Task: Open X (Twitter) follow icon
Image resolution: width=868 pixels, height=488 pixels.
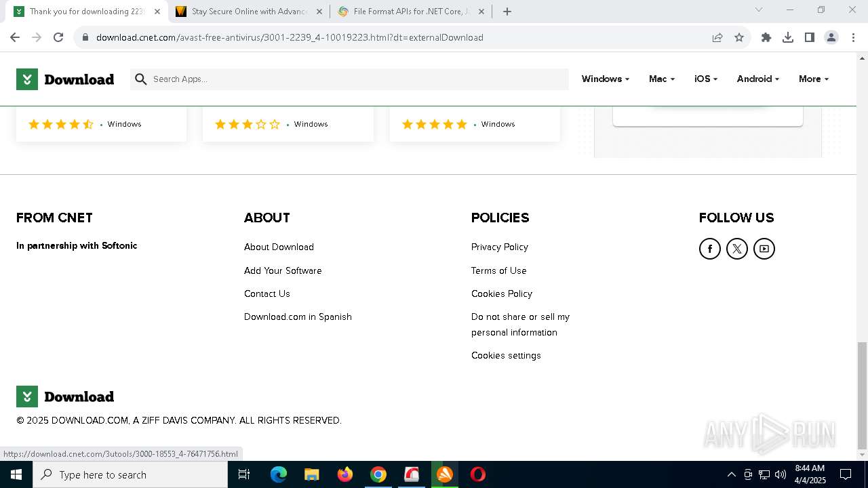Action: point(736,249)
